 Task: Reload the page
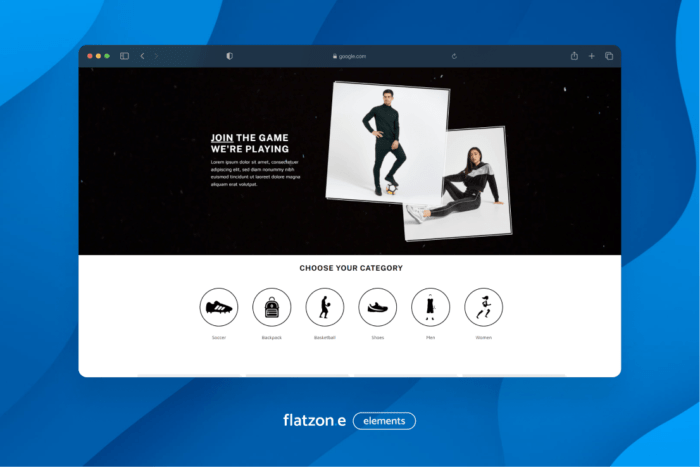tap(454, 56)
